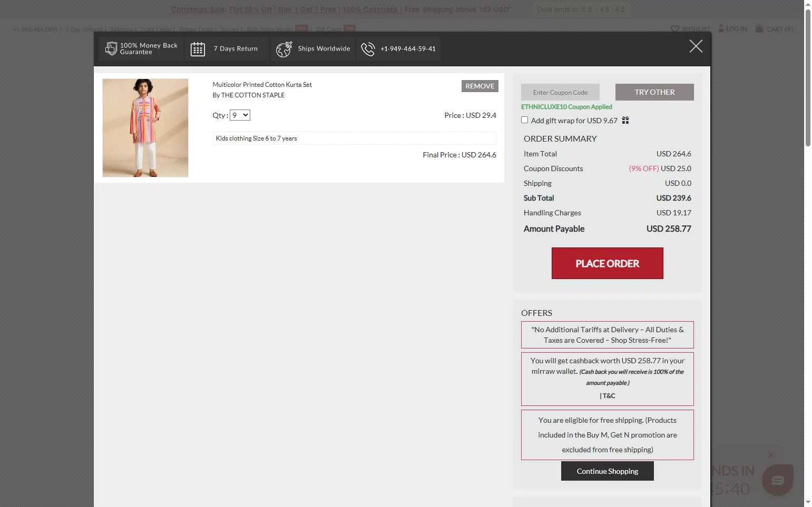Click Continue Shopping button
Viewport: 812px width, 507px height.
point(607,471)
